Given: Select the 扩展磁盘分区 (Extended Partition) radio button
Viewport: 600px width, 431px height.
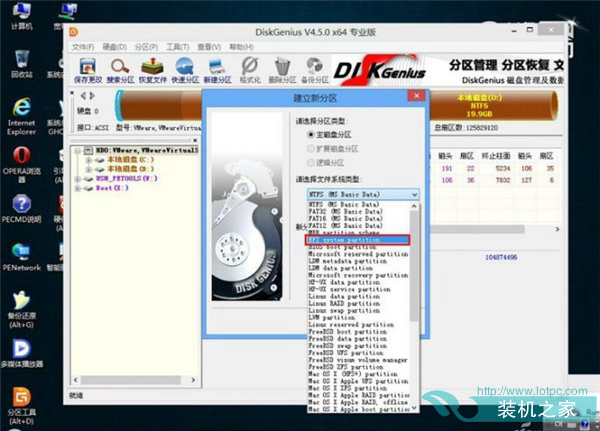Looking at the screenshot, I should point(312,147).
